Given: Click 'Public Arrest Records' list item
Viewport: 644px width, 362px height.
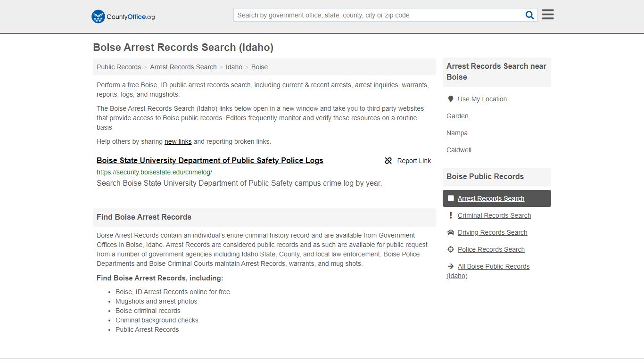Looking at the screenshot, I should click(x=147, y=329).
